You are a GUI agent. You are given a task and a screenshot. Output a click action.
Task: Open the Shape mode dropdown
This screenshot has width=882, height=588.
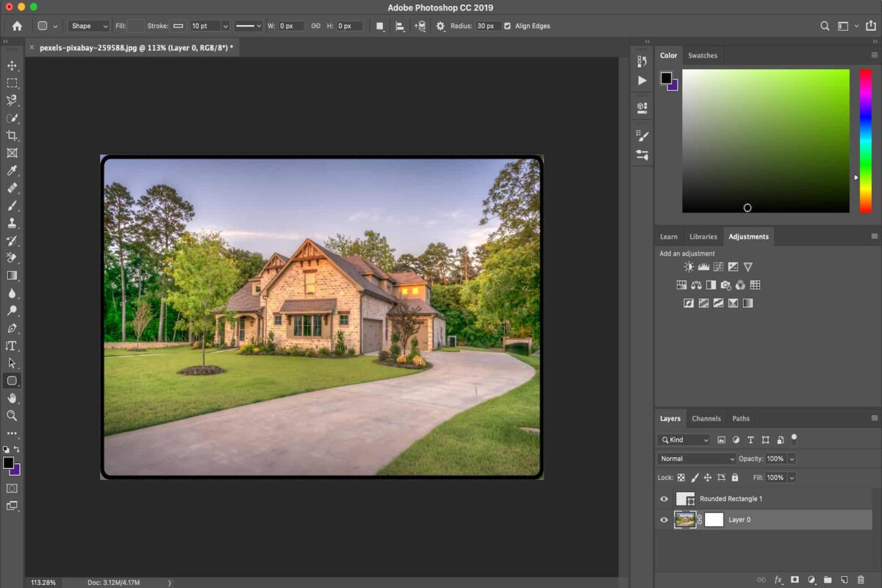[x=87, y=26]
